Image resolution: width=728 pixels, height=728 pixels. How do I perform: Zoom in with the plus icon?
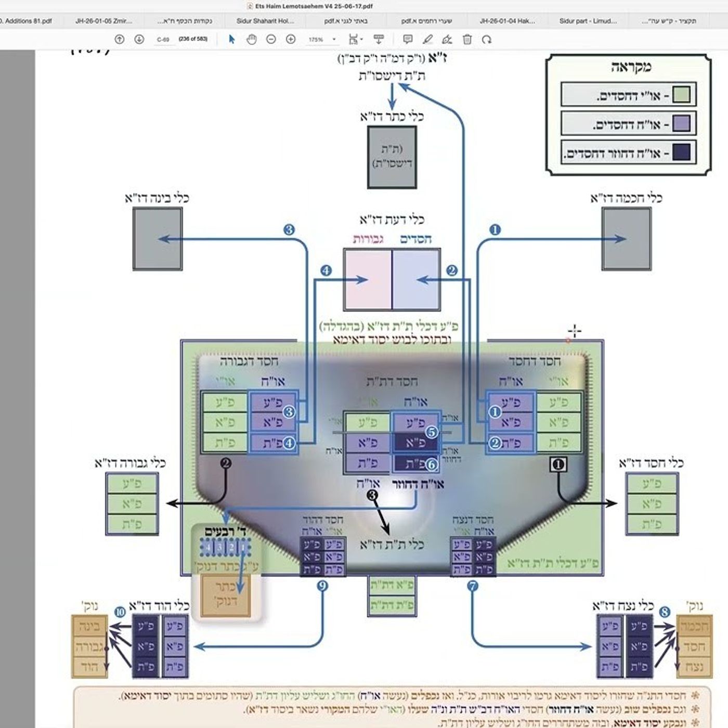click(291, 40)
